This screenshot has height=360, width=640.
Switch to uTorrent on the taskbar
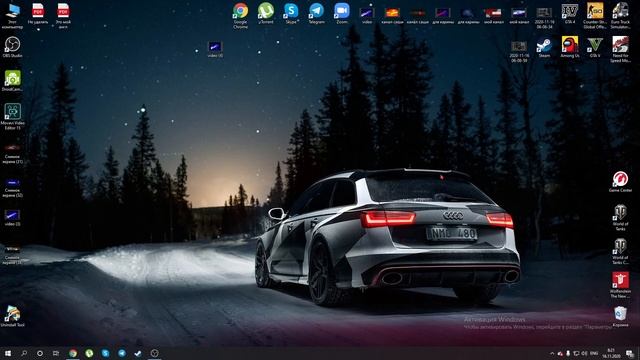pos(89,353)
